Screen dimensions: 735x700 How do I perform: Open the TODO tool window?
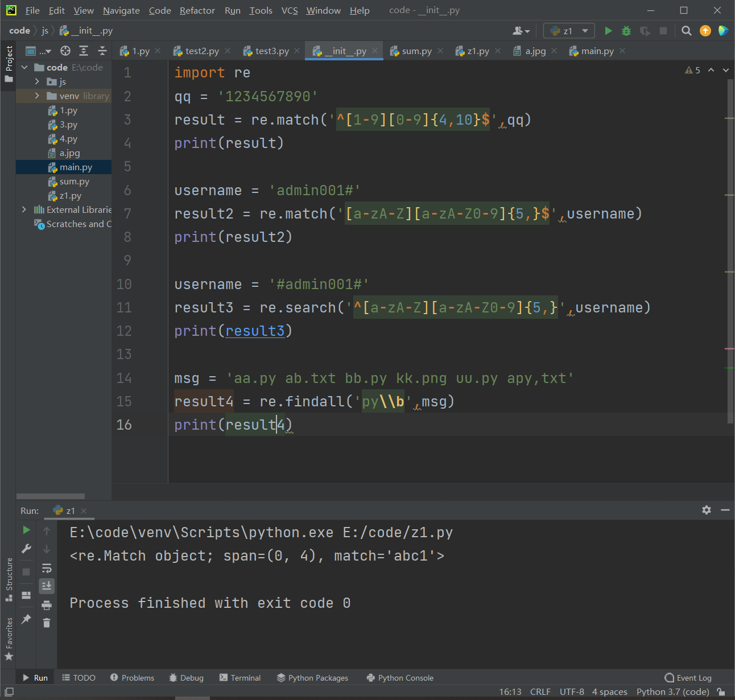79,677
